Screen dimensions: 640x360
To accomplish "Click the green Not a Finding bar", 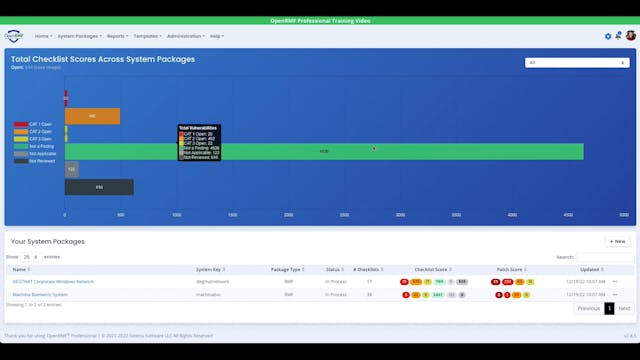I will [x=324, y=151].
